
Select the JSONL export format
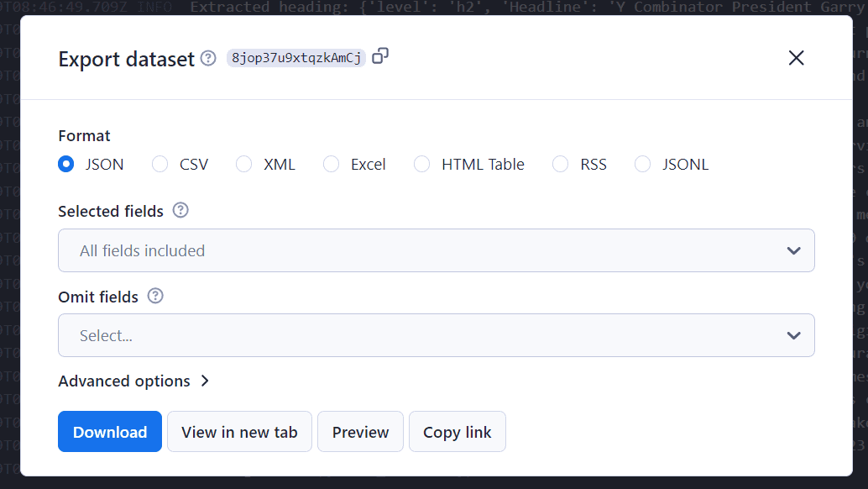point(642,164)
